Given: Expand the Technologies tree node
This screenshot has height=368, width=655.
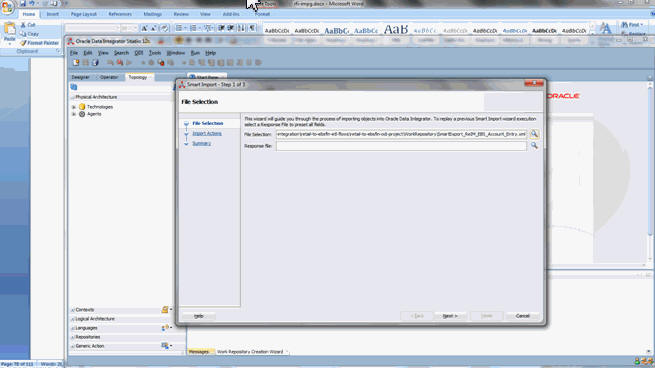Looking at the screenshot, I should [74, 107].
